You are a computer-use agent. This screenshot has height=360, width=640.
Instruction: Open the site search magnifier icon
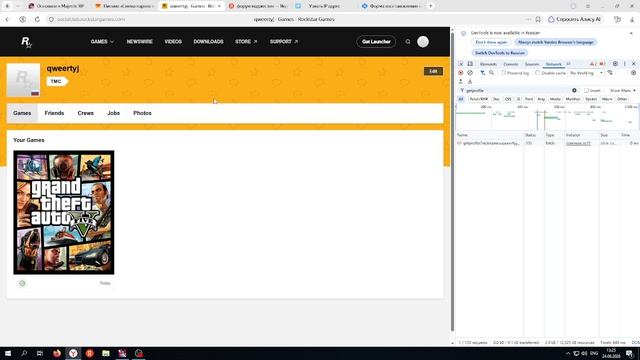point(408,42)
